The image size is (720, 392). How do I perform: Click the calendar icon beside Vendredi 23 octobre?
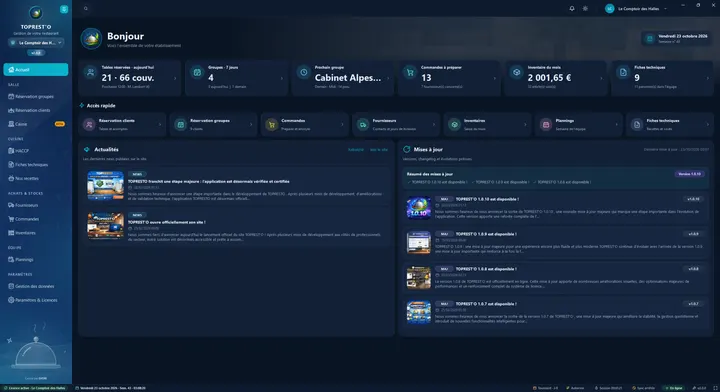coord(650,39)
